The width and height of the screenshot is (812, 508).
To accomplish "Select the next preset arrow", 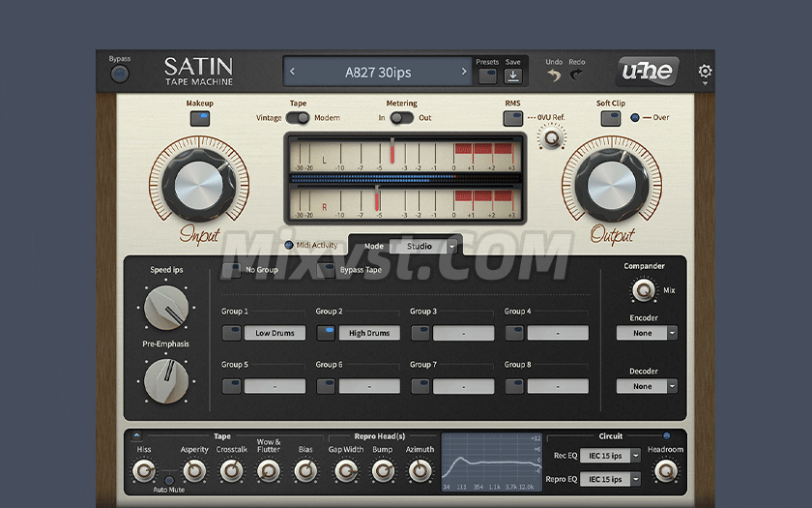I will tap(463, 72).
